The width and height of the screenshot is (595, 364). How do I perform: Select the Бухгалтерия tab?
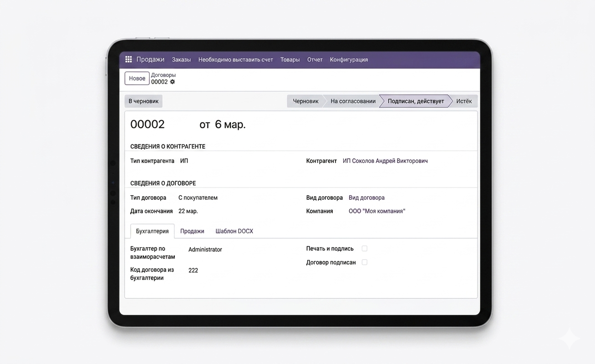(152, 231)
